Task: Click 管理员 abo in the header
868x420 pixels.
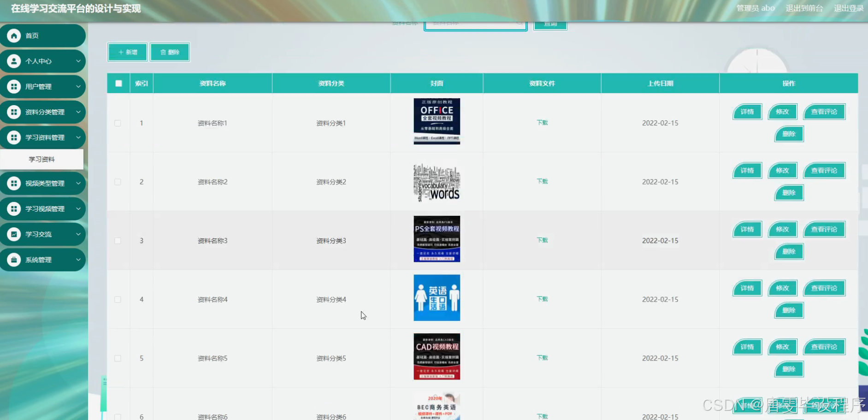Action: [756, 8]
